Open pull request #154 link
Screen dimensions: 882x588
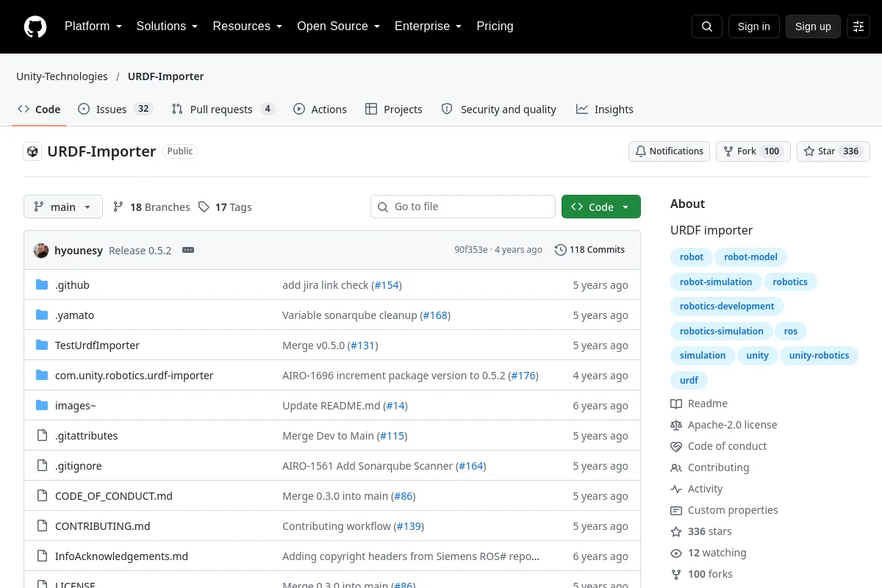coord(387,285)
